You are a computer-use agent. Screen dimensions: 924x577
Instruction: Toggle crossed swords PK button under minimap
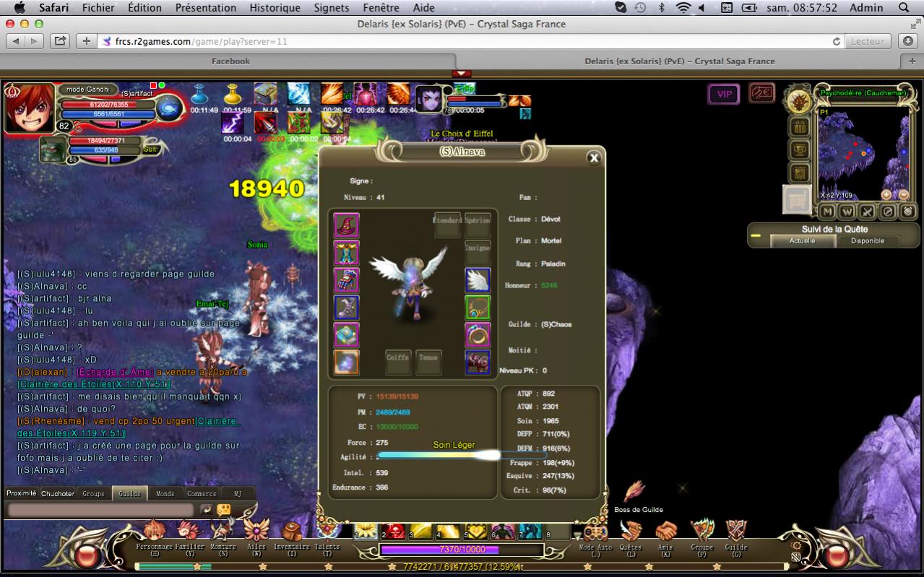[x=868, y=212]
